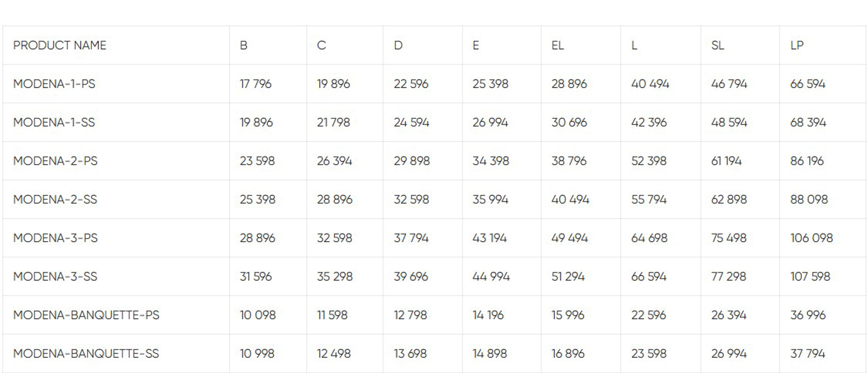Click the 43 194 price cell

(489, 238)
